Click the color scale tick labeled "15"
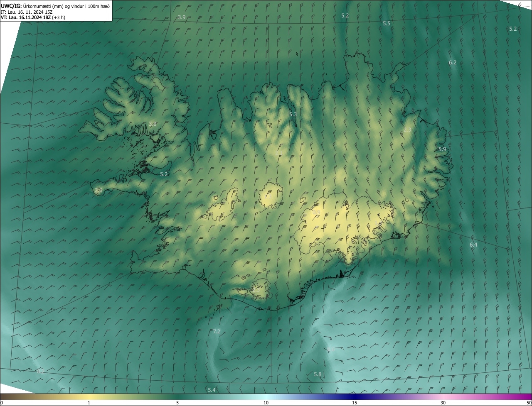This screenshot has height=406, width=532. point(355,403)
